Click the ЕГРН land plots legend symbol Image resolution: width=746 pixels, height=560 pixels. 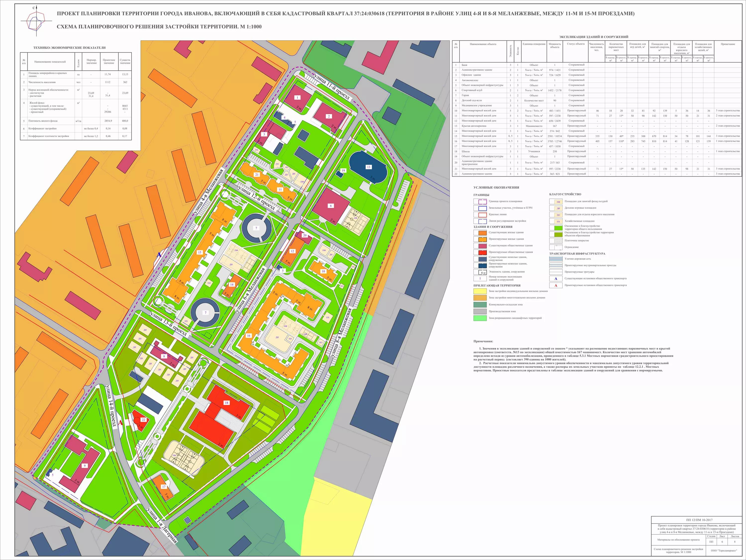pos(480,208)
